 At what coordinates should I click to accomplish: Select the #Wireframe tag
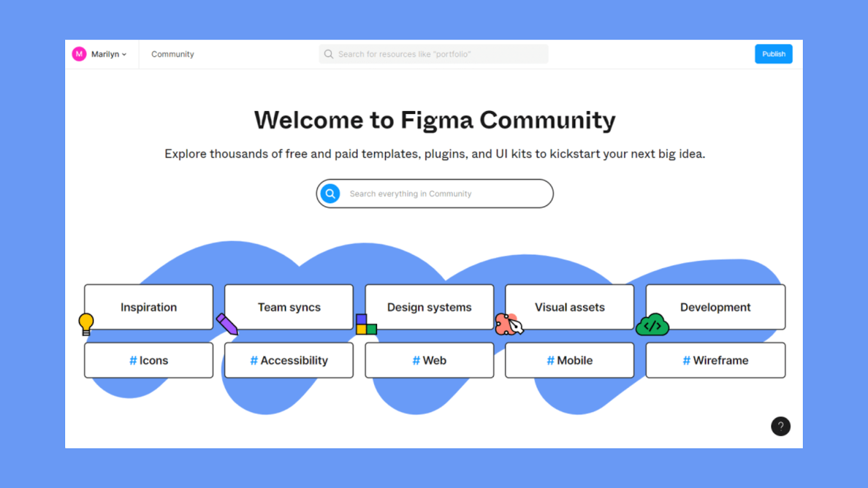716,360
